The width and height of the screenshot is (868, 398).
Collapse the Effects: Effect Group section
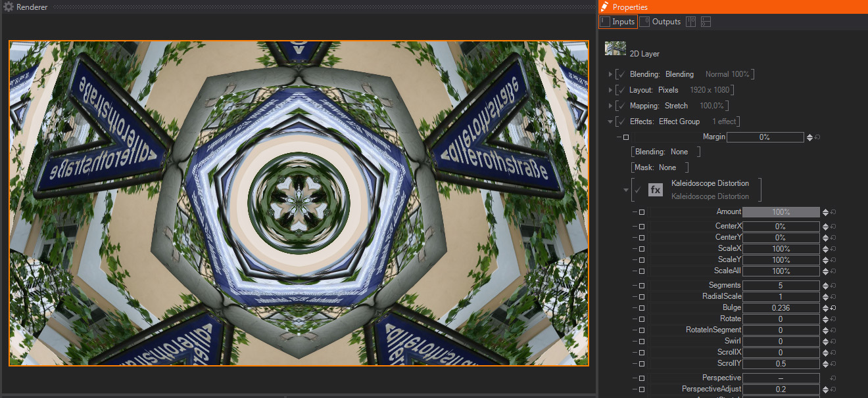click(611, 122)
